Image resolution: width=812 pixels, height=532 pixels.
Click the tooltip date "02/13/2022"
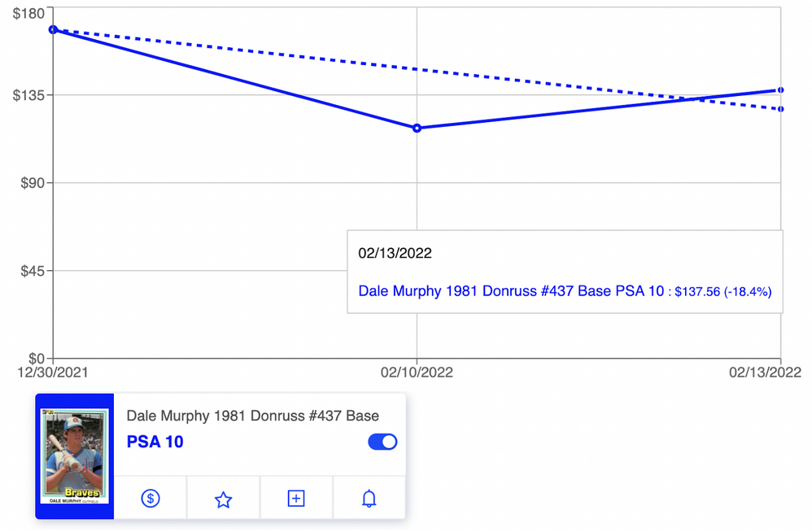click(x=395, y=253)
